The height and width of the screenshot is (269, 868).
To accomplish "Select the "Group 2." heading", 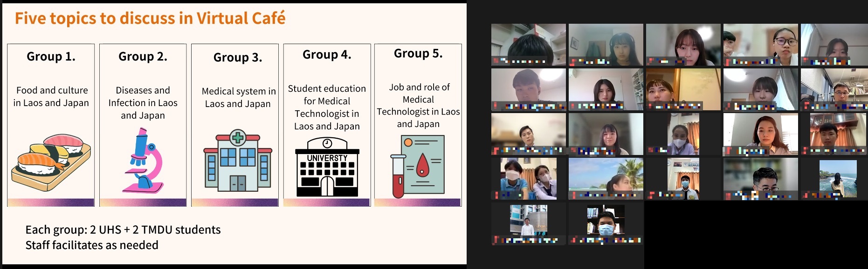I will point(143,56).
